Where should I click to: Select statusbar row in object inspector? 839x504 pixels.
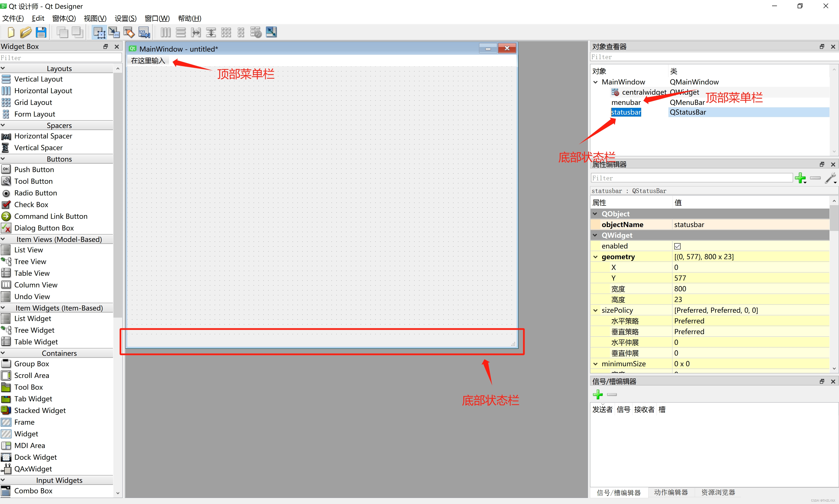[x=720, y=112]
